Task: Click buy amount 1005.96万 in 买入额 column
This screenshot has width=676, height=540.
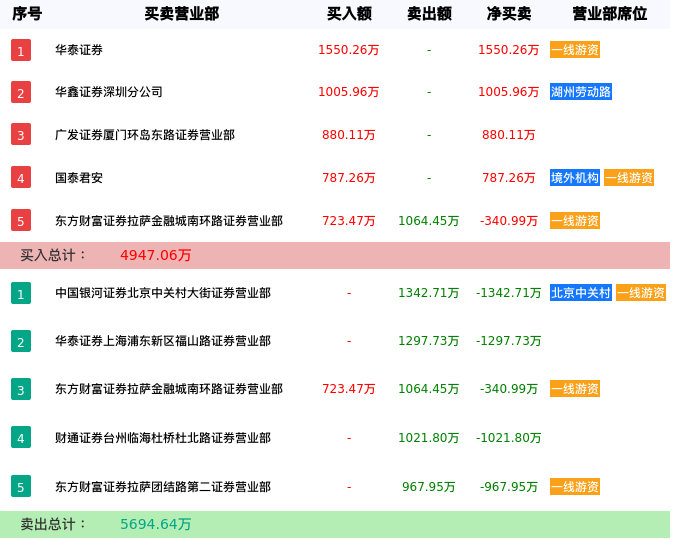Action: click(348, 92)
